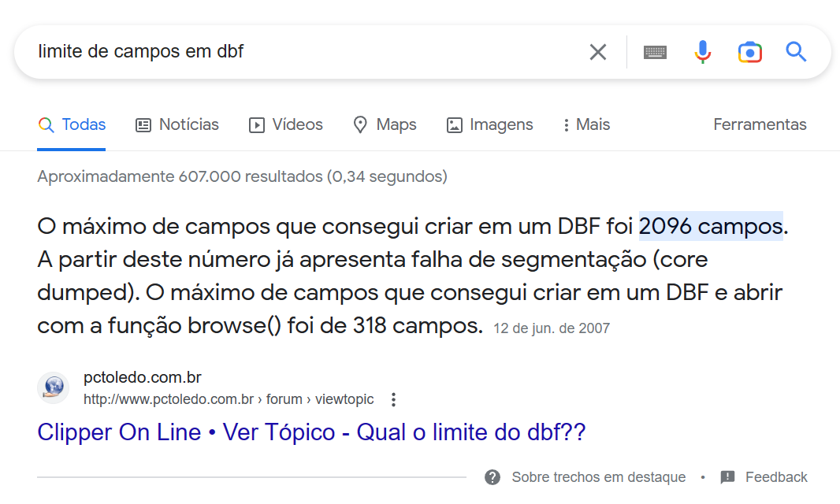Open the Clipper On Line result link
This screenshot has width=840, height=504.
311,432
